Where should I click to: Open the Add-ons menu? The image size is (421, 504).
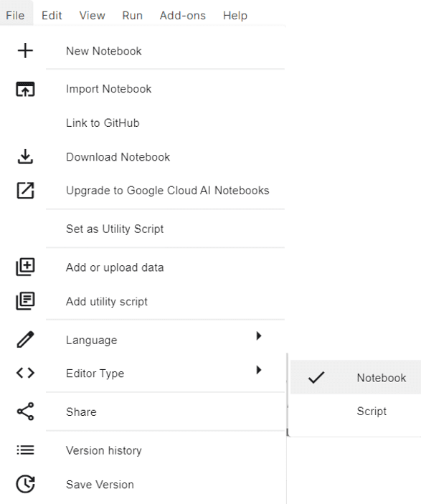click(183, 15)
